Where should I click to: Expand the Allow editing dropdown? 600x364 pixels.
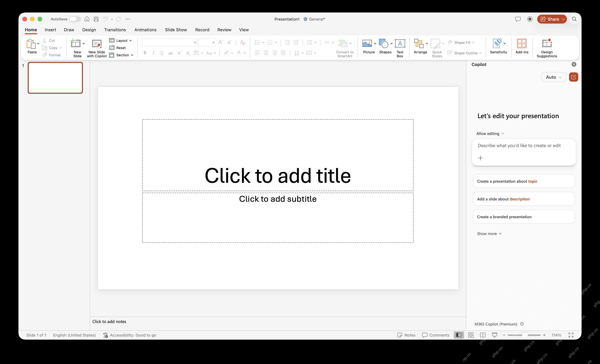(x=490, y=134)
